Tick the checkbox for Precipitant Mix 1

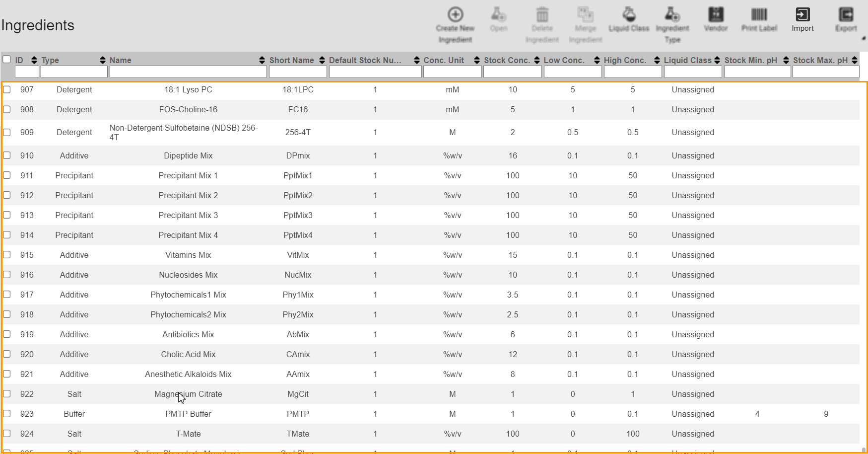tap(7, 175)
